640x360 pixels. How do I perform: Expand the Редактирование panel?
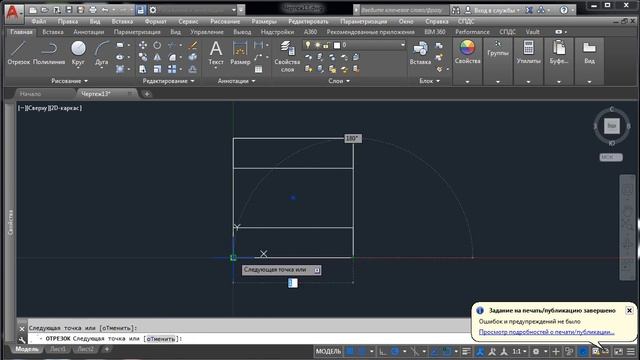click(168, 81)
